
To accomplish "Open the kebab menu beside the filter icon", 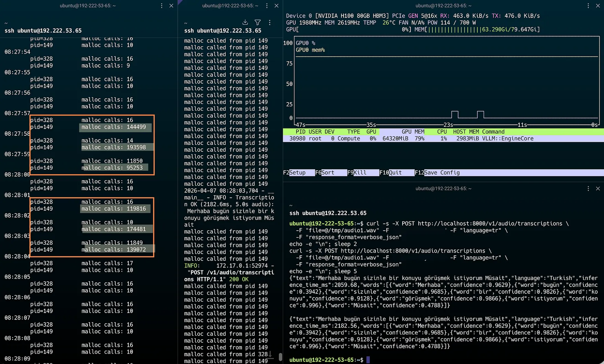I will [x=270, y=22].
